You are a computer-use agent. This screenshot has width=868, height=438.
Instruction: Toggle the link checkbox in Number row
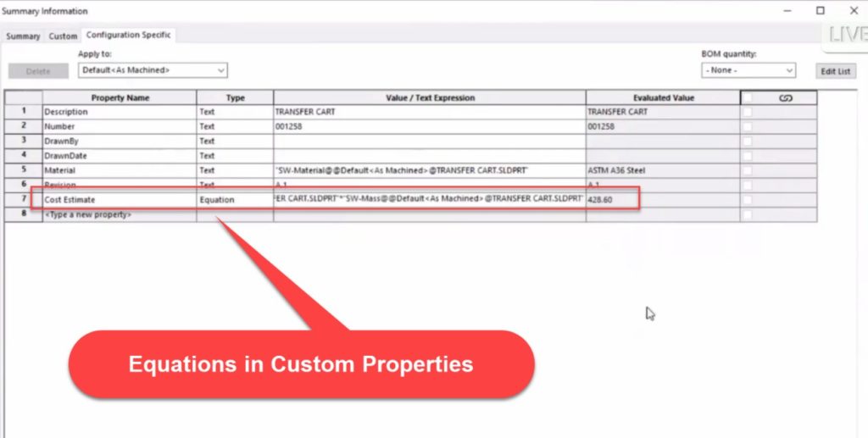point(748,126)
